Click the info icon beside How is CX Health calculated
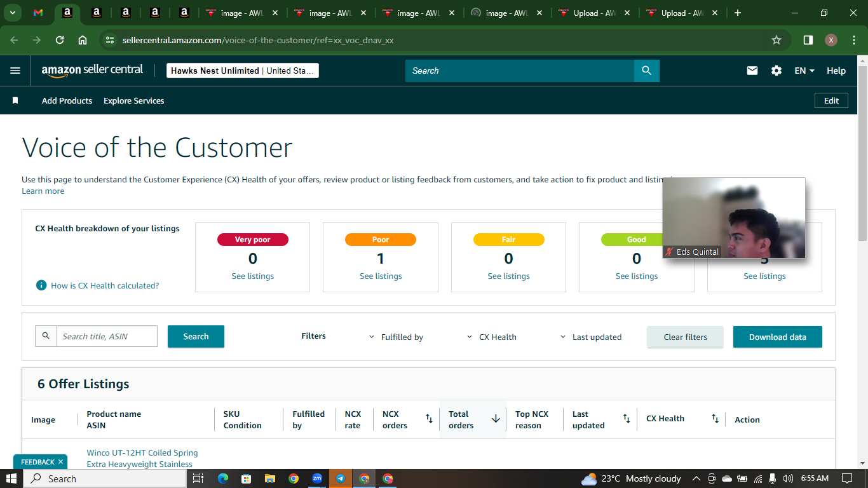The image size is (868, 488). pyautogui.click(x=41, y=285)
